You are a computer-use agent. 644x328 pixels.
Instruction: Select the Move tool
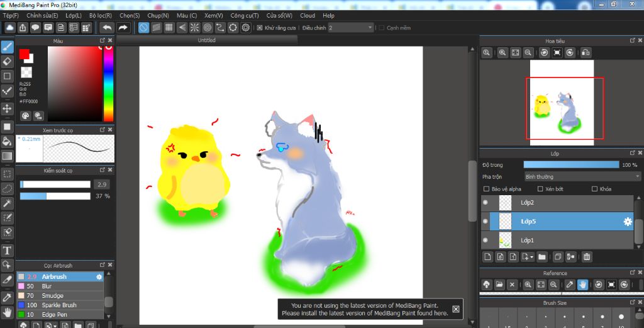(7, 108)
